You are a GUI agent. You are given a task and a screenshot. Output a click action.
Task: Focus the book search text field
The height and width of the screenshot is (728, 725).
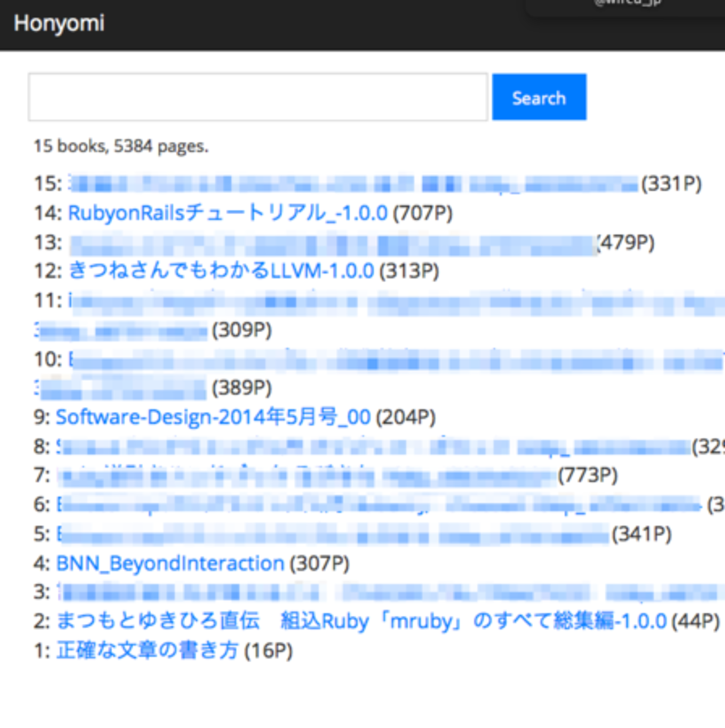258,97
